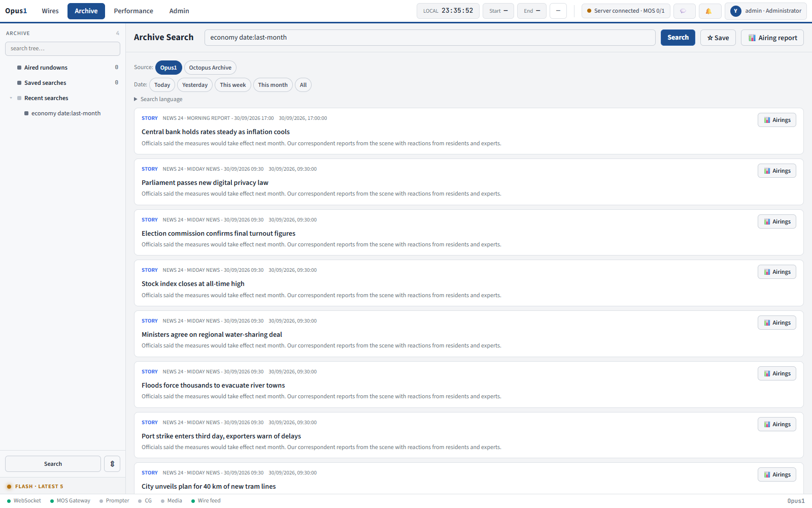Save the search with star button
The height and width of the screenshot is (508, 812).
[x=718, y=38]
